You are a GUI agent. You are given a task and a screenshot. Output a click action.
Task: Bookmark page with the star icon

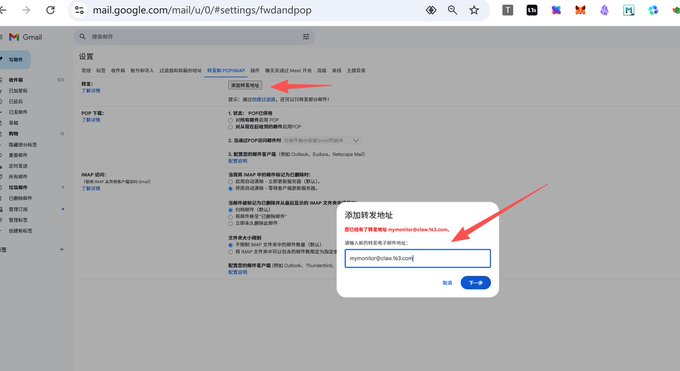[x=474, y=10]
